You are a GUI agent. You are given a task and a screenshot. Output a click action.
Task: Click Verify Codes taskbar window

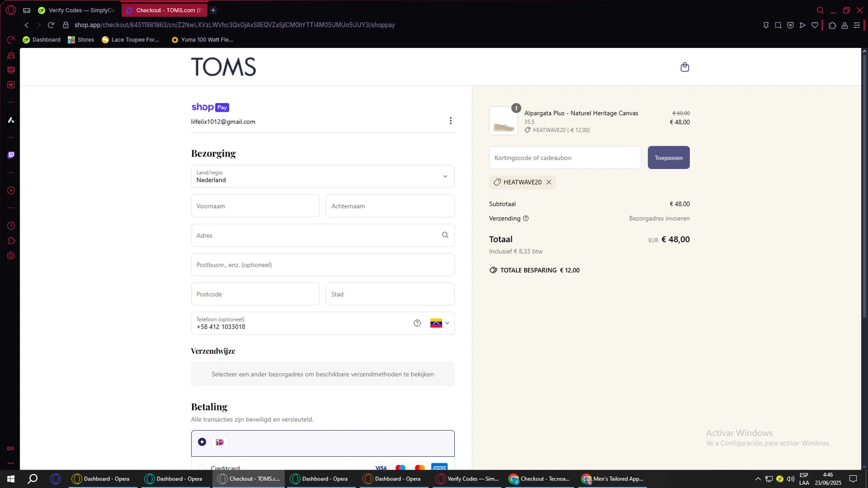coord(467,479)
